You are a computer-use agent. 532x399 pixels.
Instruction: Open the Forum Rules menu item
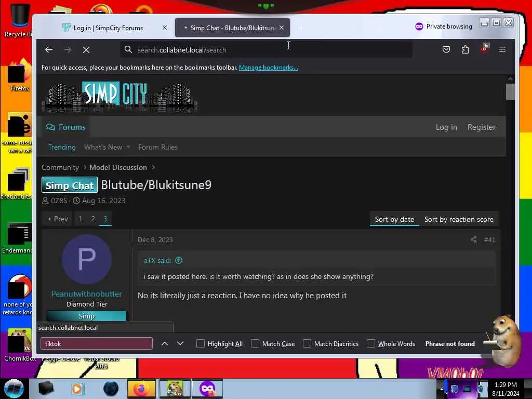coord(158,147)
